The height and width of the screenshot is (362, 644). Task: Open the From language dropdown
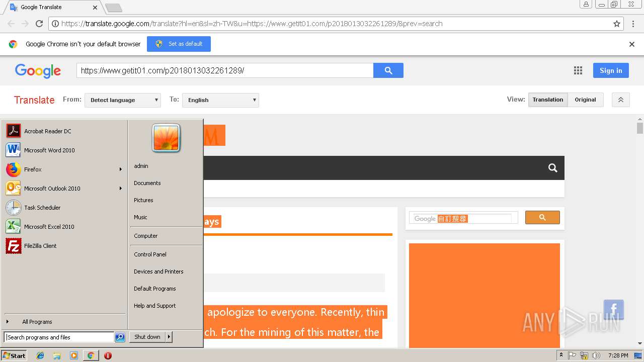click(x=123, y=100)
